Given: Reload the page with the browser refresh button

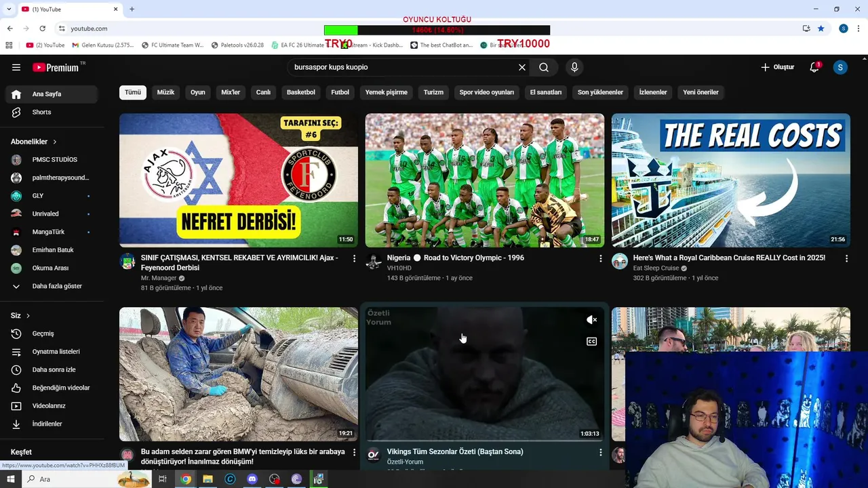Looking at the screenshot, I should point(43,28).
